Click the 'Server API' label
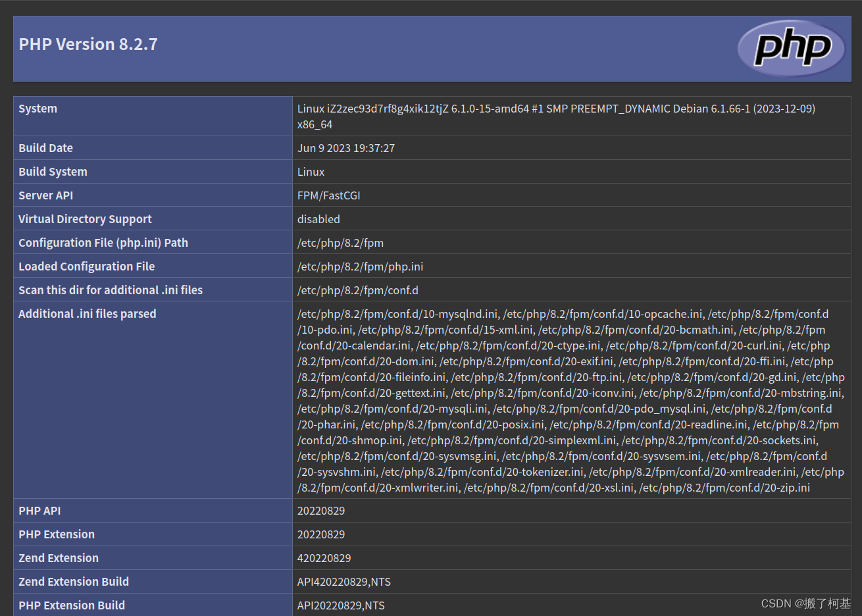The width and height of the screenshot is (862, 616). [x=45, y=195]
